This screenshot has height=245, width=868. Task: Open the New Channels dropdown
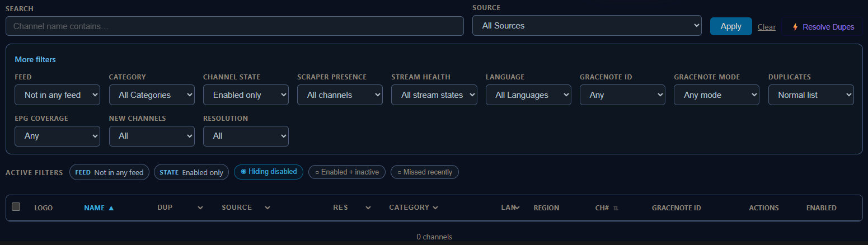tap(152, 136)
